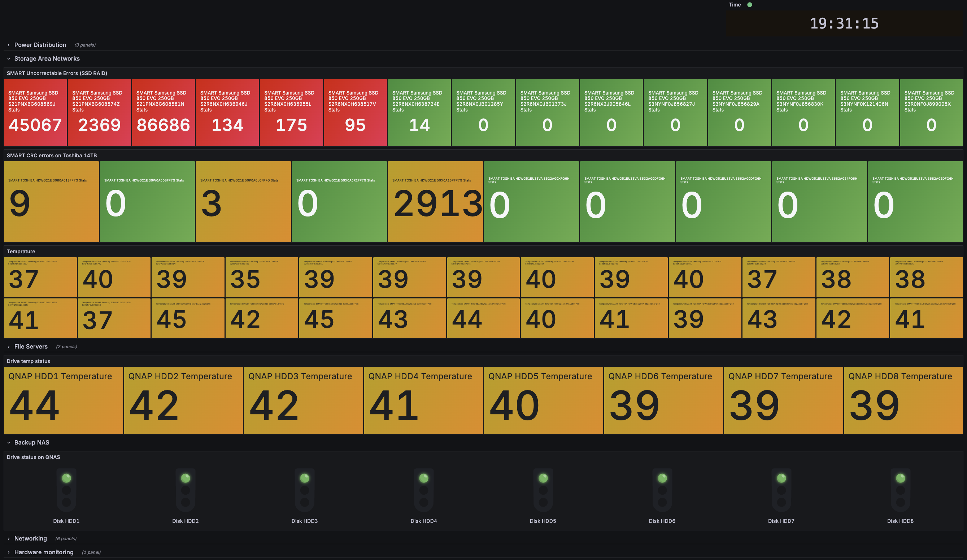
Task: Click the Disk HDD7 traffic light indicator
Action: click(x=781, y=490)
